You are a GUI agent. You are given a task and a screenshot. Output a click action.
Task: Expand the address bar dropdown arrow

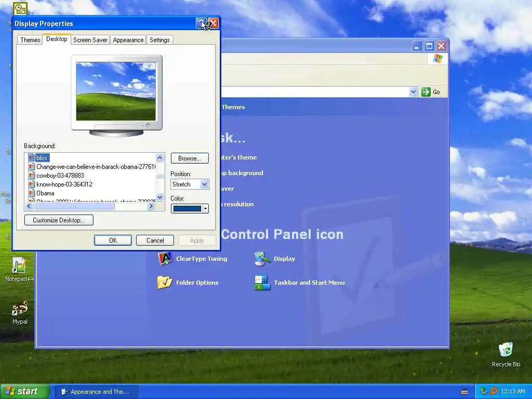[413, 91]
